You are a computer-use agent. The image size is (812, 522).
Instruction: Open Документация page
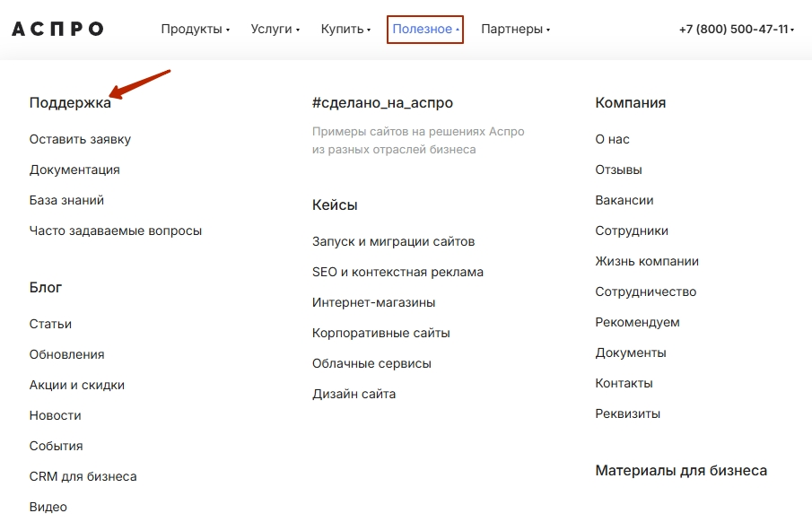pyautogui.click(x=74, y=170)
